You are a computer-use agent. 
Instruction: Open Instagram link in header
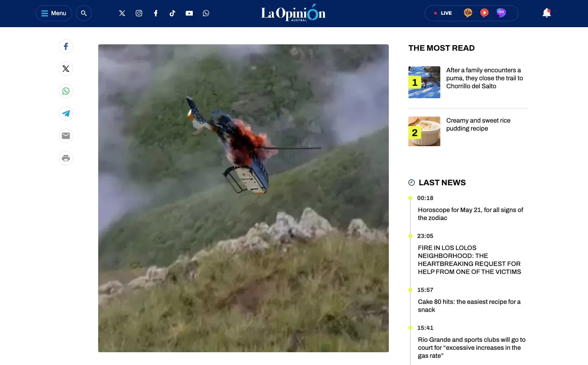139,13
